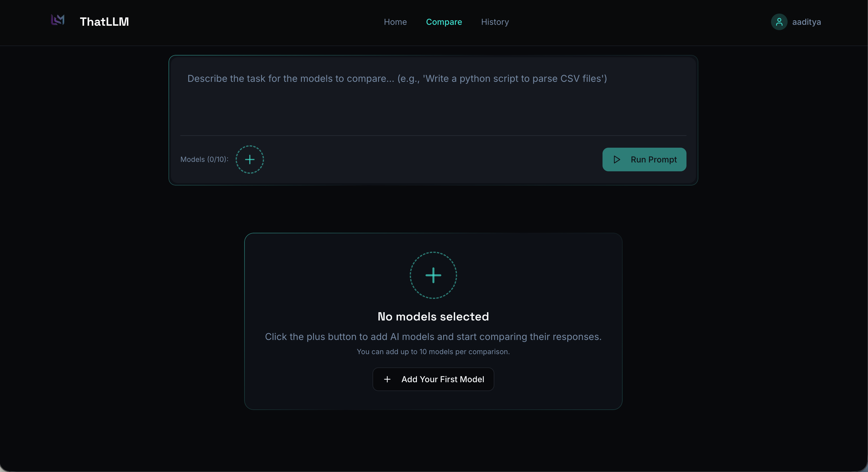Open the History nav item
Screen dimensions: 868x472
tap(495, 22)
